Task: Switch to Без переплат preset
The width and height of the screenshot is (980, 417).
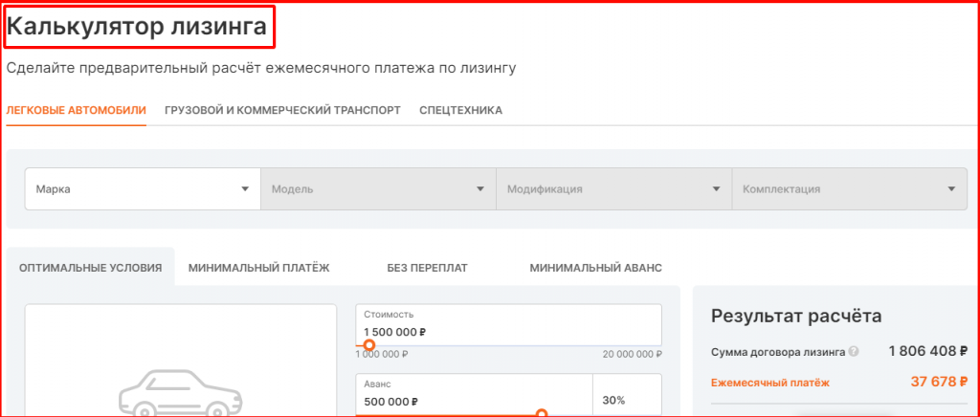Action: pyautogui.click(x=427, y=268)
